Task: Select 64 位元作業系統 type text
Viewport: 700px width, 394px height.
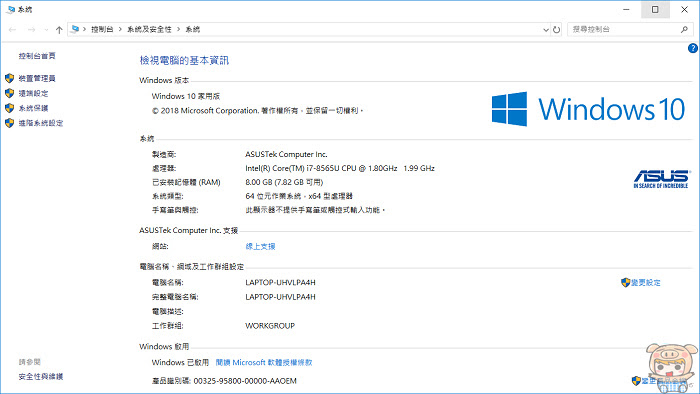Action: click(x=299, y=196)
